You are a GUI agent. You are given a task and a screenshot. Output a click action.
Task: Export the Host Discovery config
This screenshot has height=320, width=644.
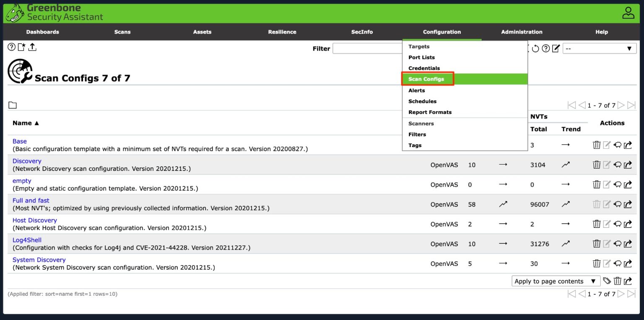pos(628,224)
